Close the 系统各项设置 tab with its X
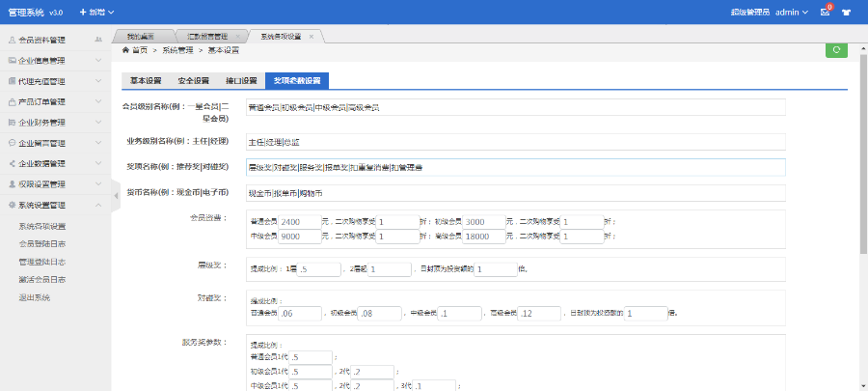Image resolution: width=868 pixels, height=391 pixels. click(312, 37)
